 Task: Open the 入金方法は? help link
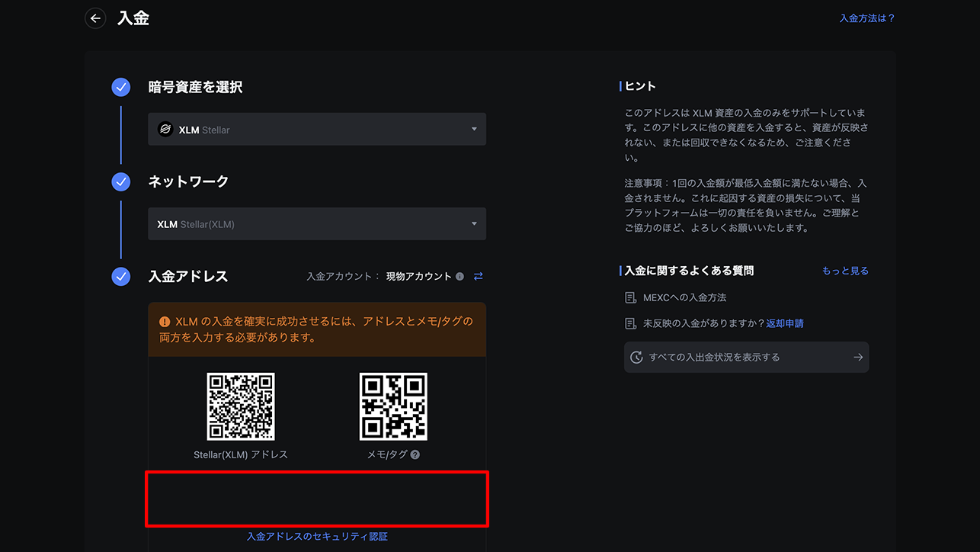coord(867,18)
